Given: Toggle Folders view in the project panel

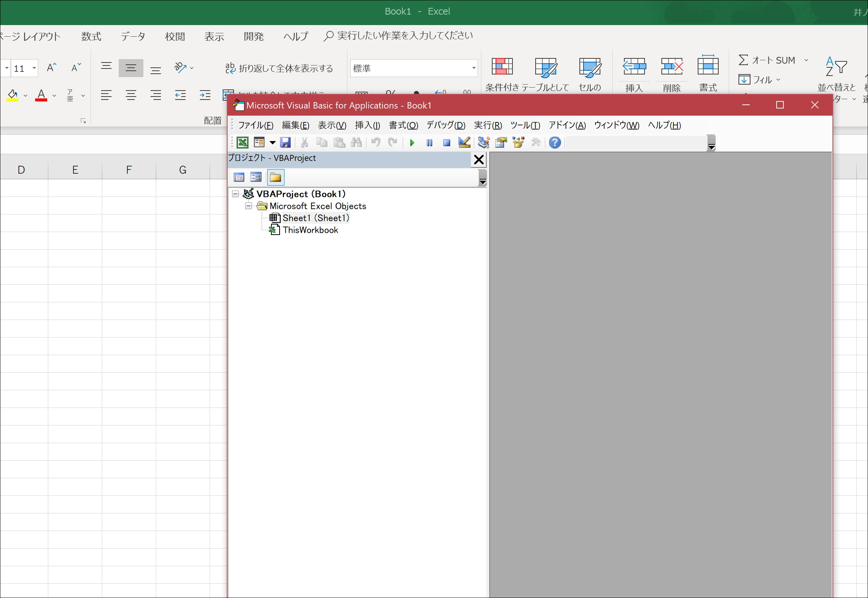Looking at the screenshot, I should [275, 177].
